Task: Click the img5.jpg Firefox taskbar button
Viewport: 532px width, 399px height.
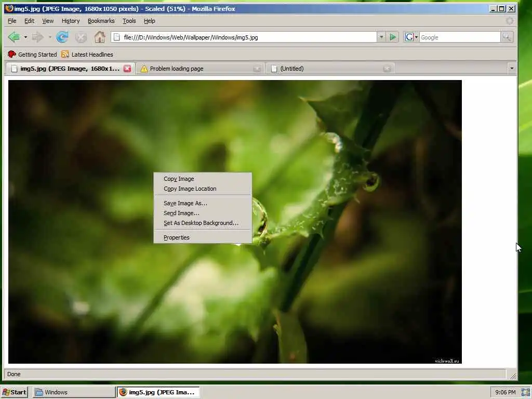Action: (x=158, y=392)
